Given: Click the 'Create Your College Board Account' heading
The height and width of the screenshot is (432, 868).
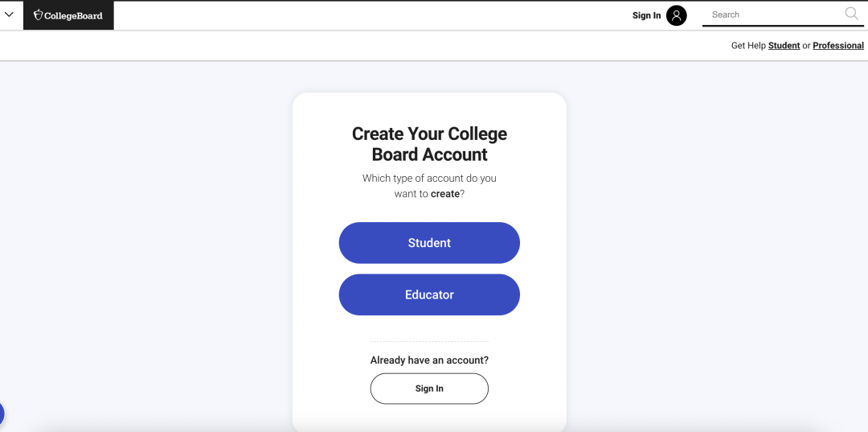Looking at the screenshot, I should 429,144.
